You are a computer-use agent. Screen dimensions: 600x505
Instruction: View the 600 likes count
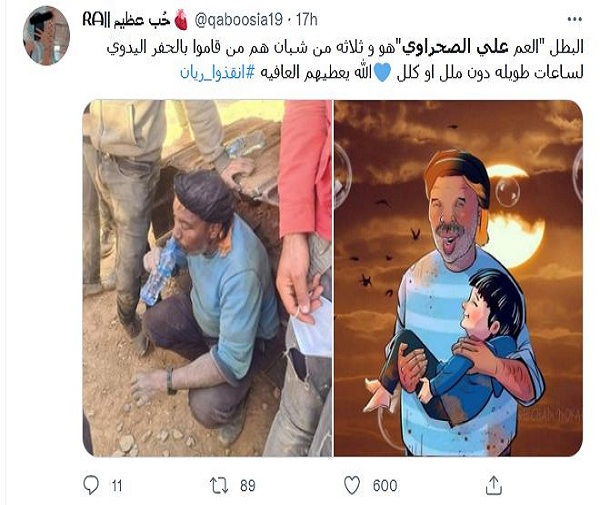[x=385, y=485]
